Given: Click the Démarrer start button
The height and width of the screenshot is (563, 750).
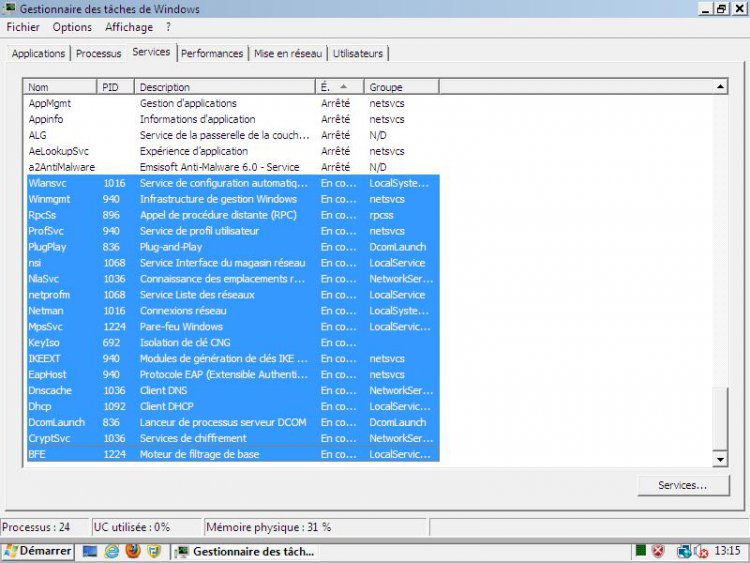Looking at the screenshot, I should 37,551.
